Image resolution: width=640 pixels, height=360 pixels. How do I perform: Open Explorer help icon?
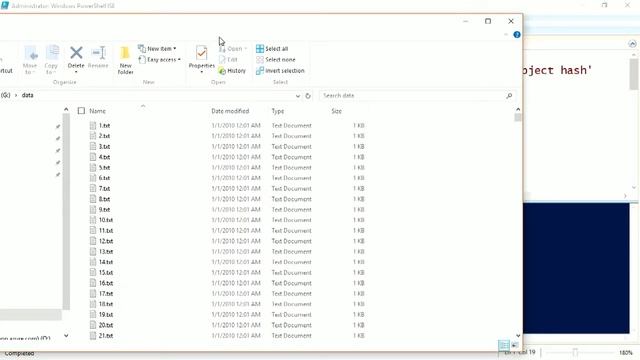coord(517,35)
